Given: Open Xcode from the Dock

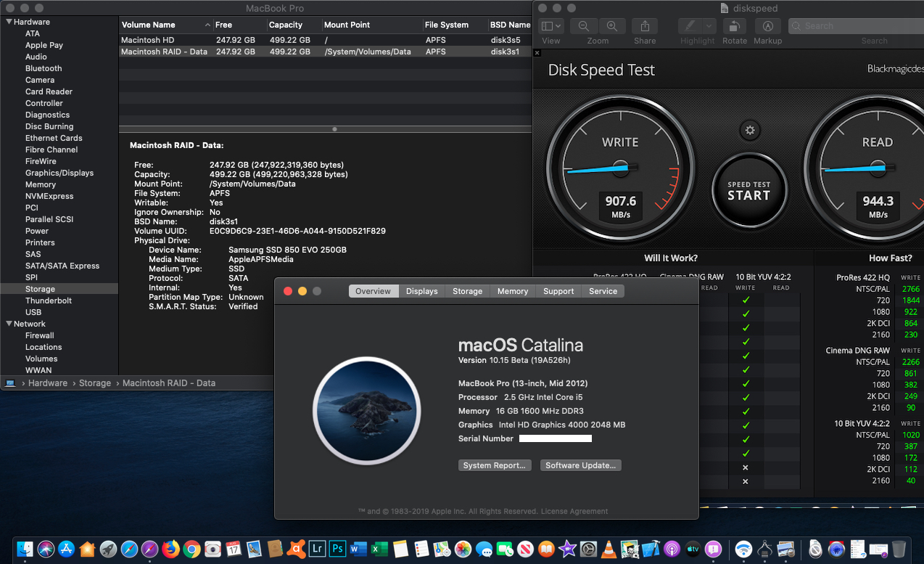Looking at the screenshot, I should pyautogui.click(x=651, y=549).
